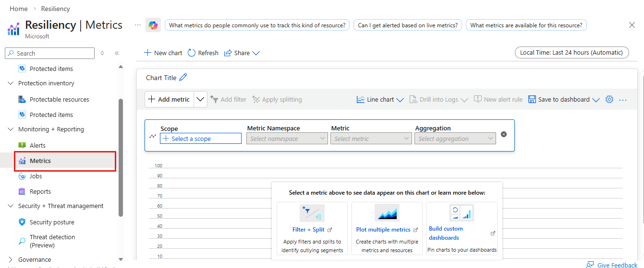Open the Local Time Last 24 hours picker
644x268 pixels.
pyautogui.click(x=571, y=53)
